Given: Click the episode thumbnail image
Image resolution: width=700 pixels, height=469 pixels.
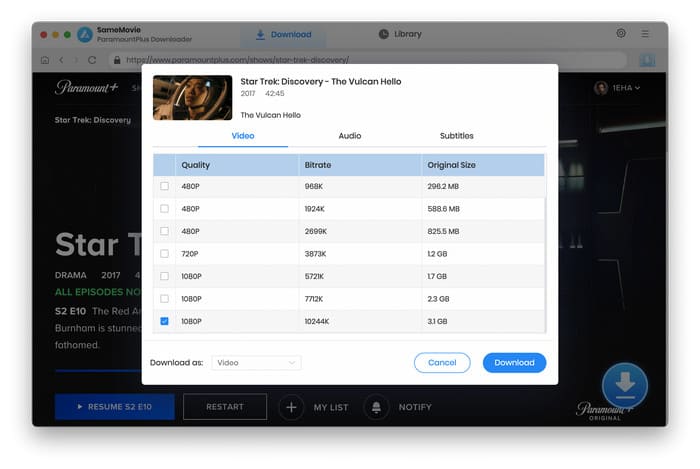Looking at the screenshot, I should (x=192, y=98).
